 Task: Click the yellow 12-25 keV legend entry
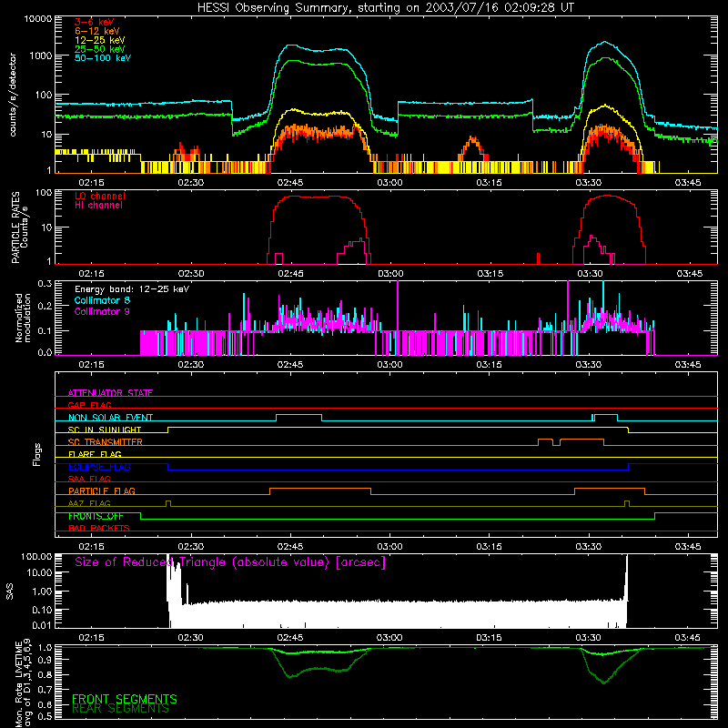click(100, 40)
